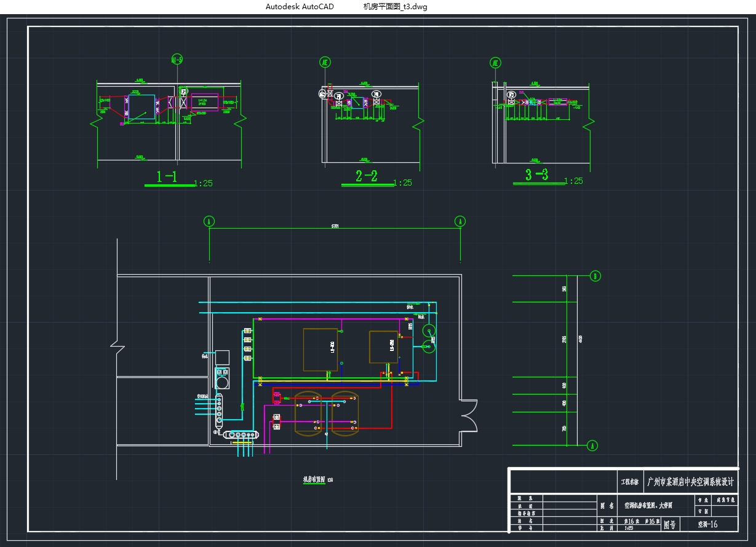This screenshot has width=756, height=547.
Task: Select grid bubble B at right dimension chain
Action: click(x=595, y=276)
